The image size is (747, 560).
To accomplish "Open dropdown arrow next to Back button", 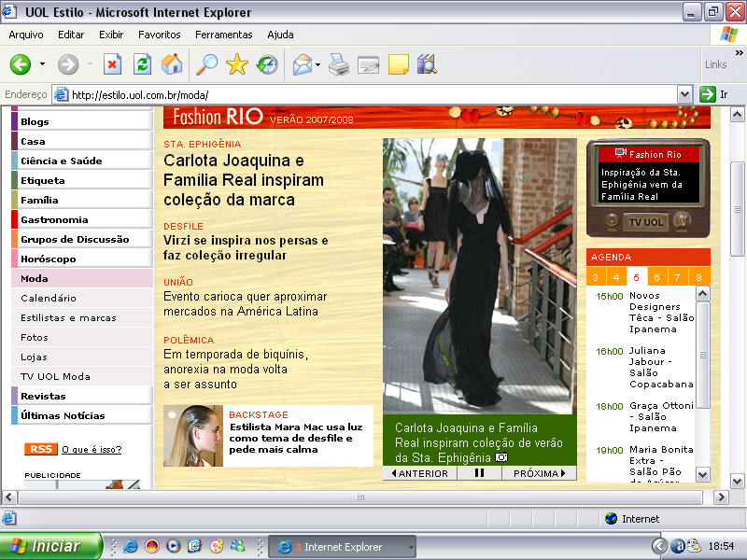I will 42,64.
